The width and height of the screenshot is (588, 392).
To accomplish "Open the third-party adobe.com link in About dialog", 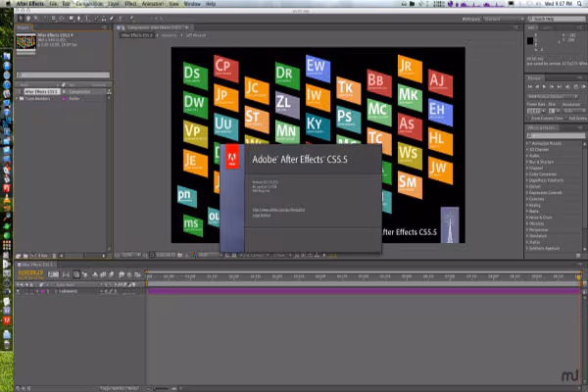I will (x=278, y=210).
